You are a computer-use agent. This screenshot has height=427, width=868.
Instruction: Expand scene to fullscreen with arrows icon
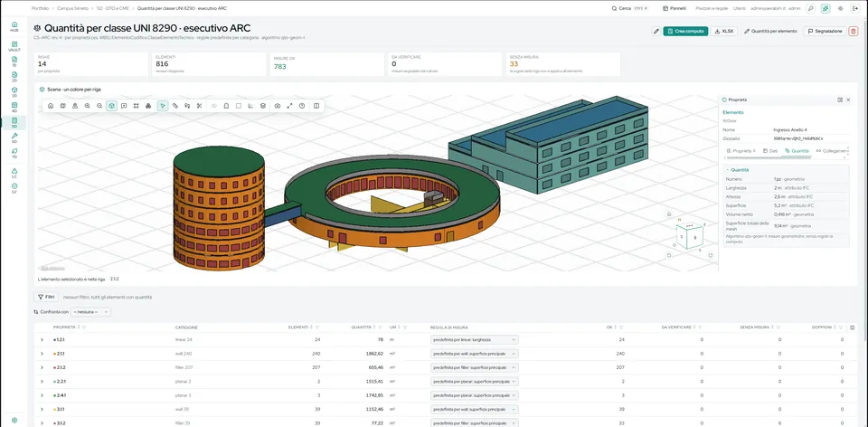point(289,106)
